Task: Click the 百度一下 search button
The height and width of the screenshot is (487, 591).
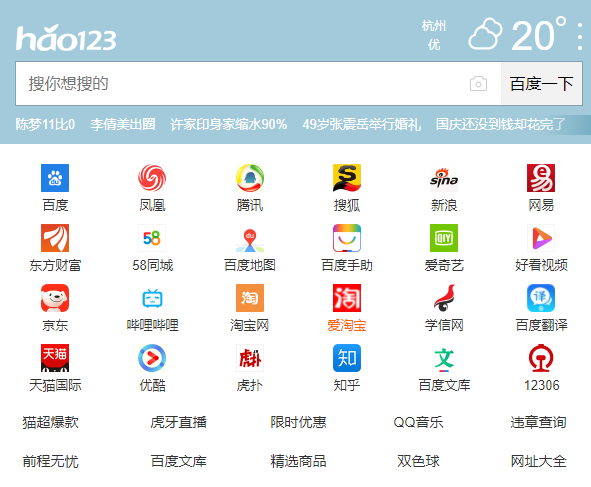Action: pos(542,83)
